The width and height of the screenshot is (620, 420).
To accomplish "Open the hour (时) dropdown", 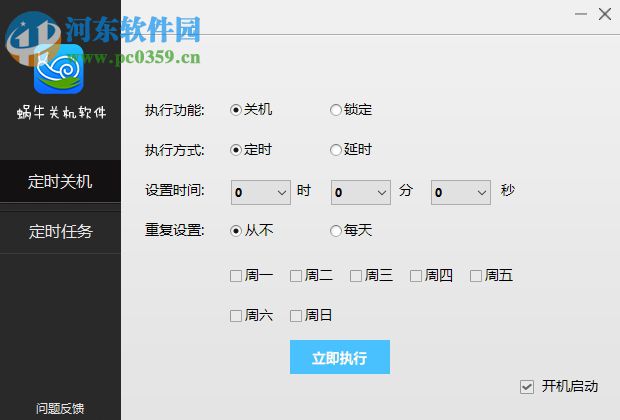I will coord(261,193).
